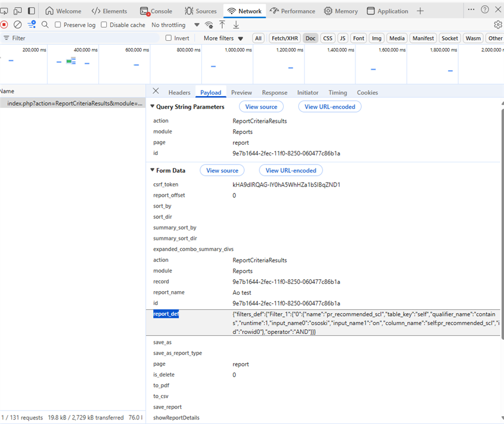The width and height of the screenshot is (504, 424).
Task: Click View source for Query String Parameters
Action: pyautogui.click(x=261, y=107)
